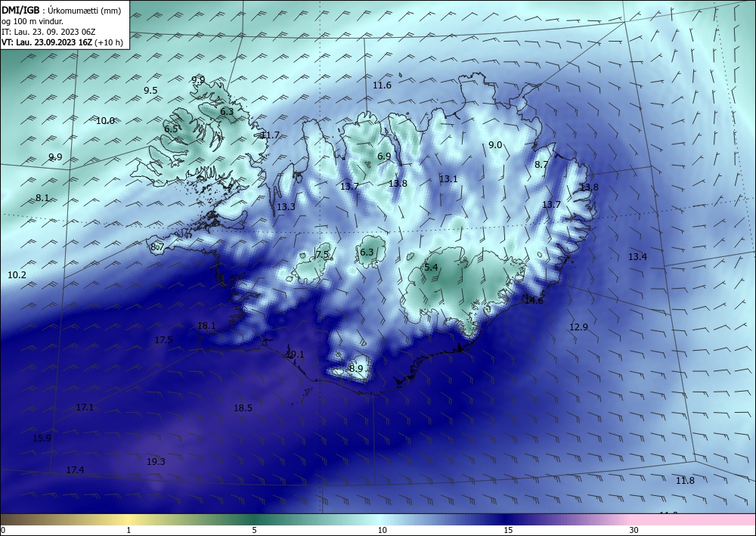
Task: Click the precipitable water color scale bar
Action: 378,519
